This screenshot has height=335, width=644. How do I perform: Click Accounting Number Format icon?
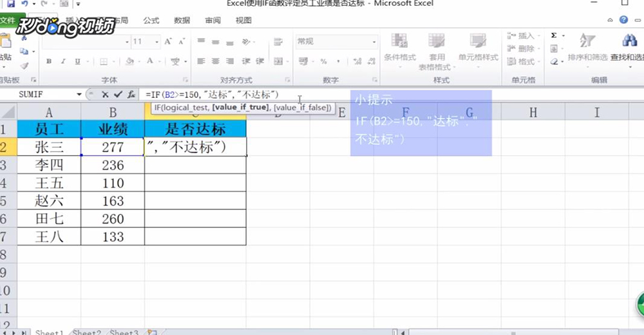click(303, 61)
